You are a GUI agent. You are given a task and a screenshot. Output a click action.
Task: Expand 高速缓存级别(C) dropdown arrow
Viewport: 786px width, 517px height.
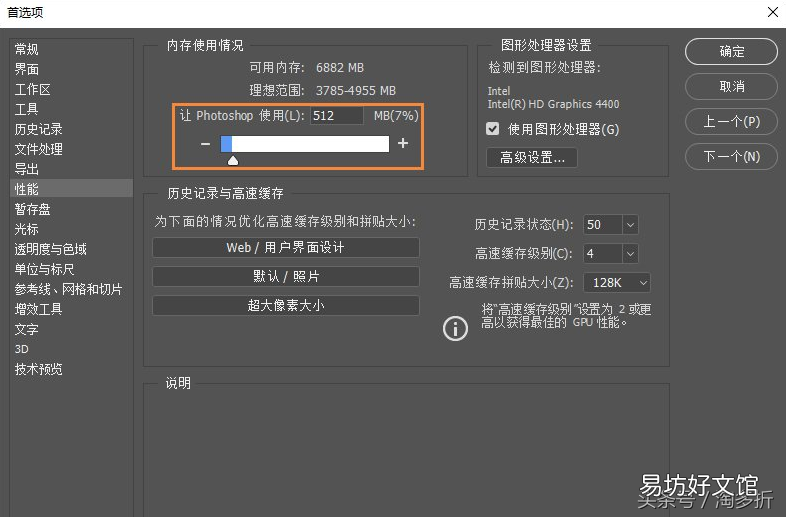[x=630, y=254]
